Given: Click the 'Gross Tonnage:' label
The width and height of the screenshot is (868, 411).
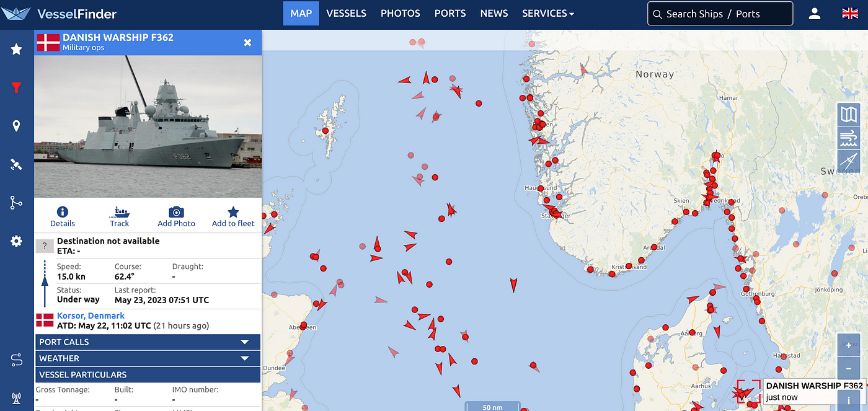Looking at the screenshot, I should tap(63, 390).
